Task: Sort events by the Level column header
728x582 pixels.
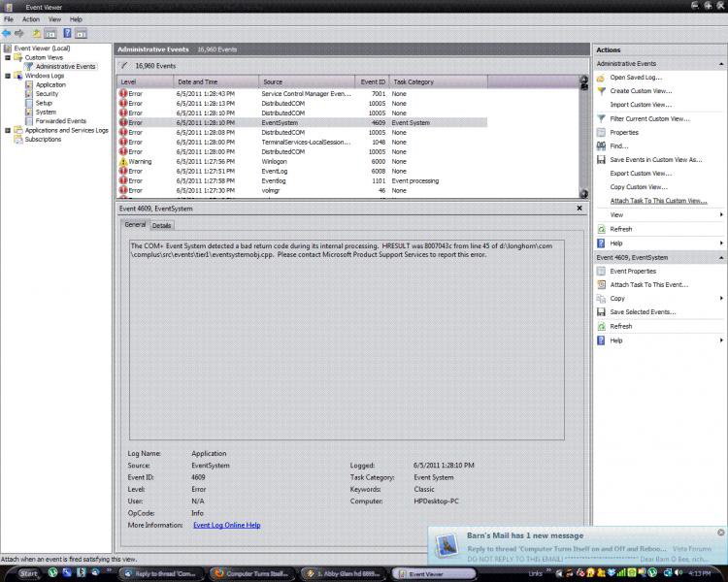Action: [146, 81]
